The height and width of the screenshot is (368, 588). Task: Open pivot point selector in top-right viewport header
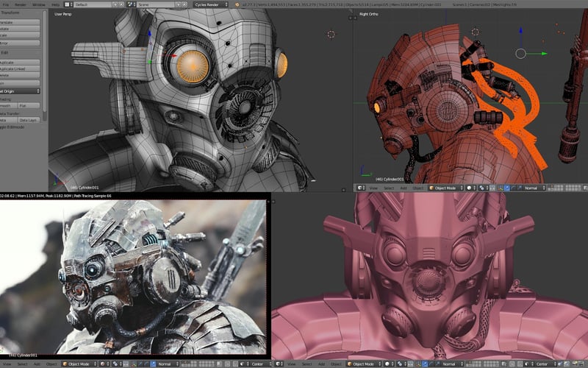[x=484, y=188]
